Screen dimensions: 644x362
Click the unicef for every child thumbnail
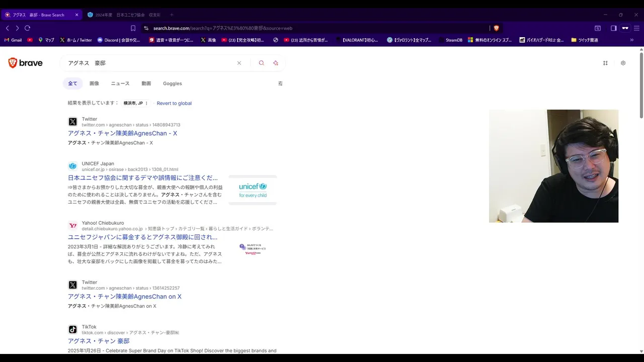coord(253,190)
